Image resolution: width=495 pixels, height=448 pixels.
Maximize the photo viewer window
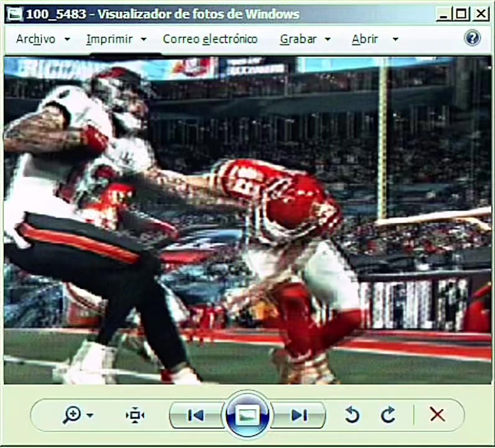pos(461,14)
